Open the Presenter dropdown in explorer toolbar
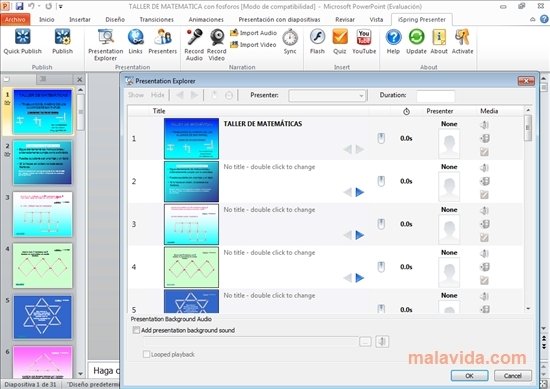The image size is (550, 389). [327, 95]
